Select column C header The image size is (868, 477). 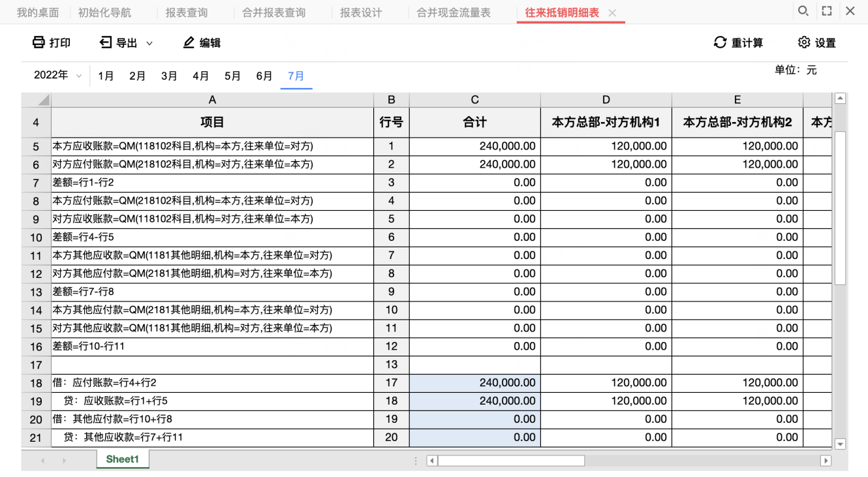click(475, 100)
